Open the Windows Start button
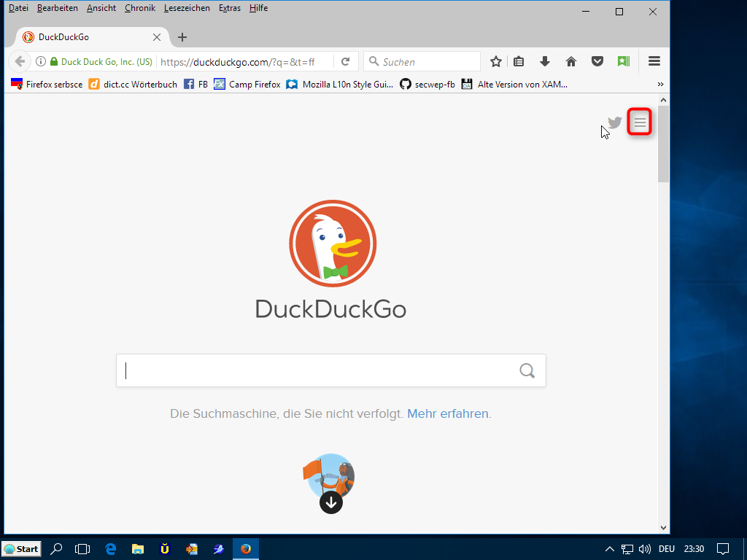Viewport: 747px width, 560px height. tap(21, 549)
